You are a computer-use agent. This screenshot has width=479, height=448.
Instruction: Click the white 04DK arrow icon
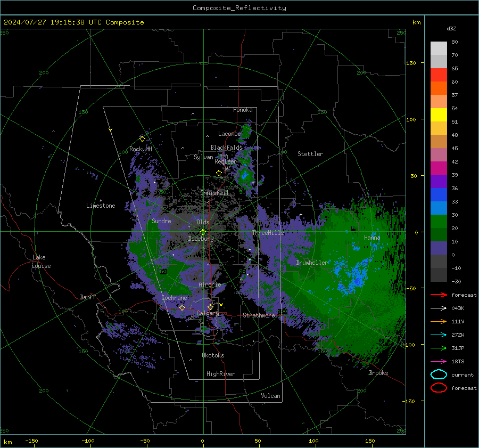(439, 308)
